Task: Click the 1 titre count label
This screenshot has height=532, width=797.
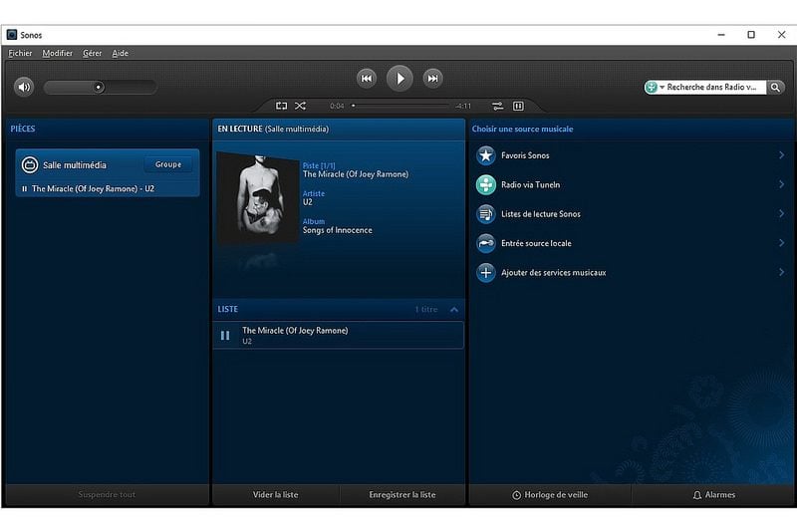Action: pos(426,309)
